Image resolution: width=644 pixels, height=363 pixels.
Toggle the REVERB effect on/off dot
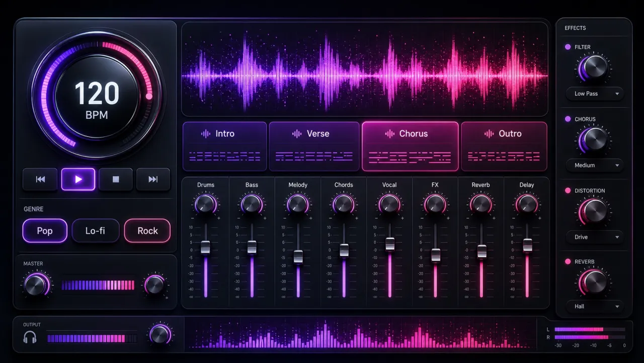[568, 262]
